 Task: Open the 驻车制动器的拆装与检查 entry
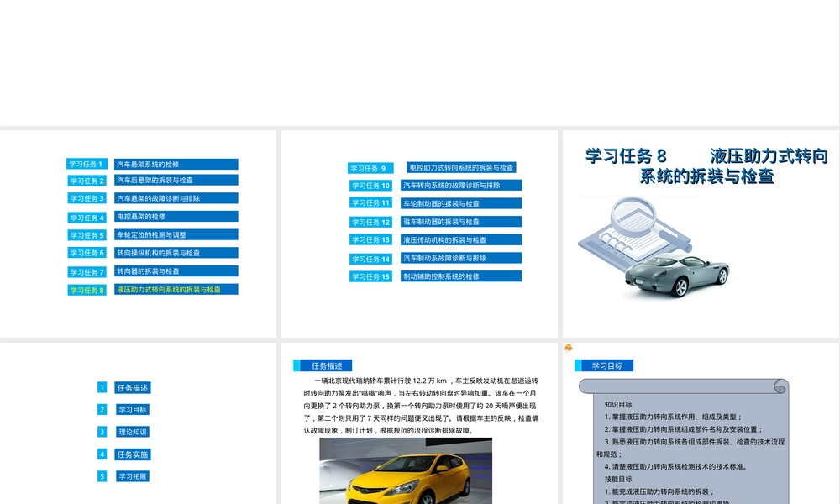460,222
